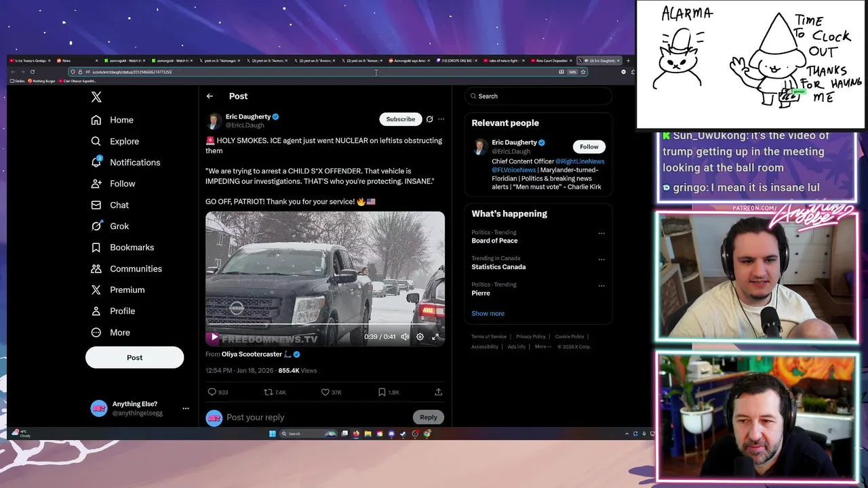Open Profile in the sidebar

tap(113, 311)
